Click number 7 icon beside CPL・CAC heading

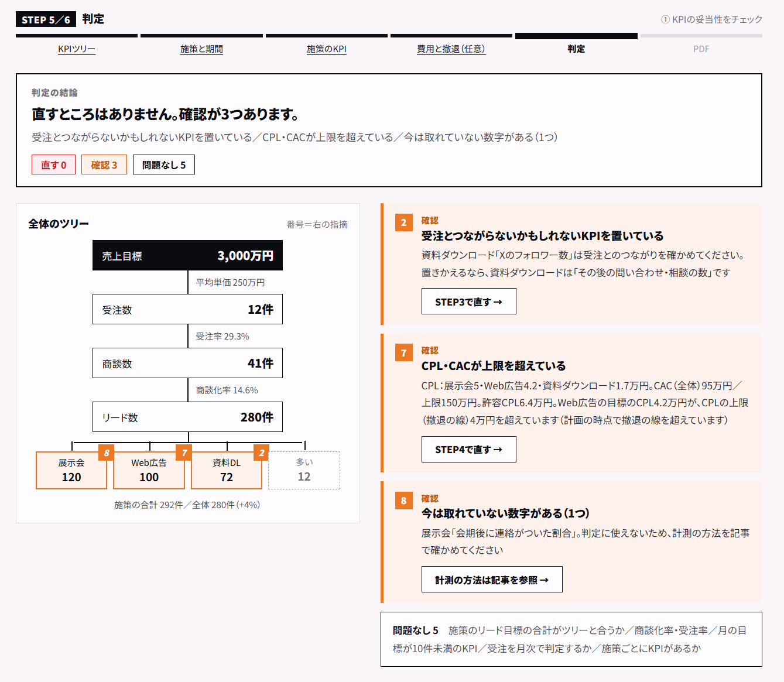pyautogui.click(x=403, y=352)
